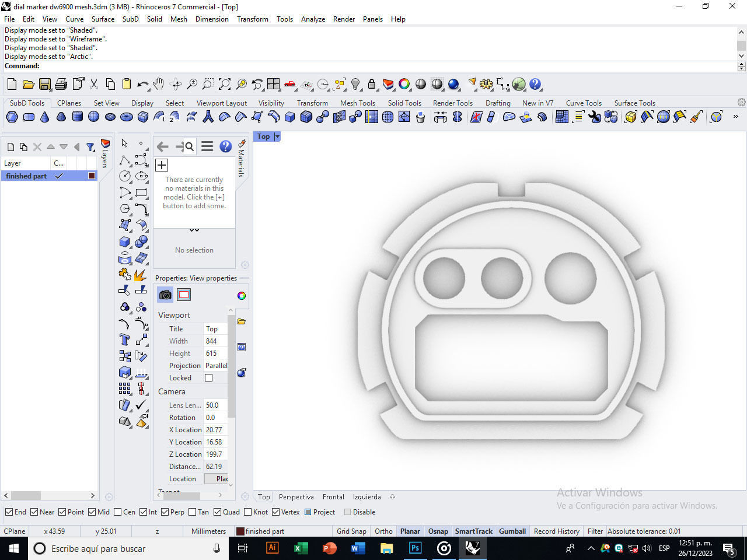
Task: Toggle the Vertex osnap checkbox
Action: pyautogui.click(x=276, y=512)
